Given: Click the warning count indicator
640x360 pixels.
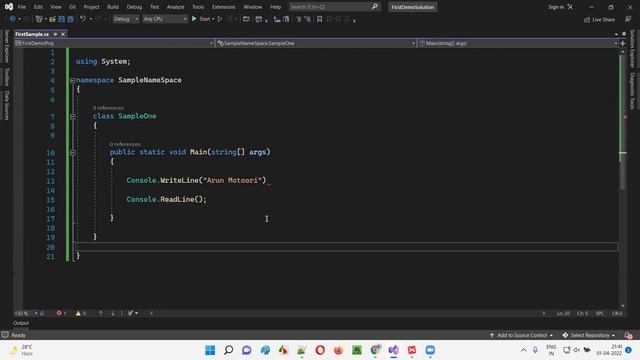Looking at the screenshot, I should pos(81,313).
